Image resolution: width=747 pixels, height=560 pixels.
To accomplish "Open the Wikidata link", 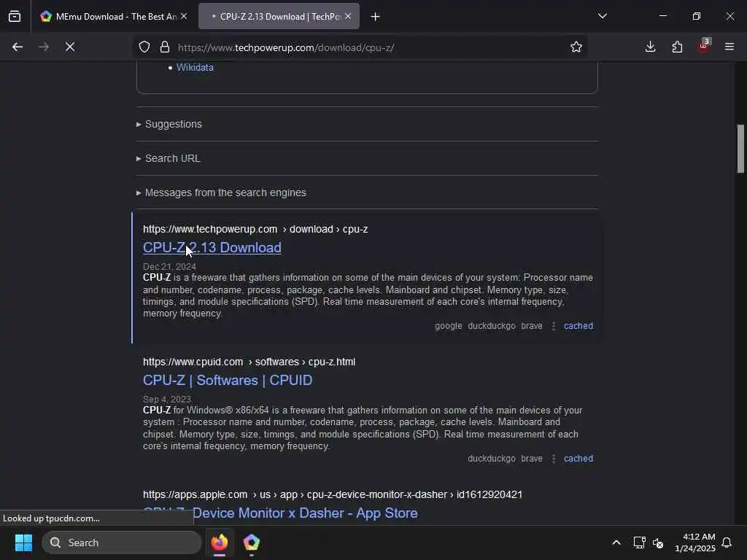I will (195, 68).
